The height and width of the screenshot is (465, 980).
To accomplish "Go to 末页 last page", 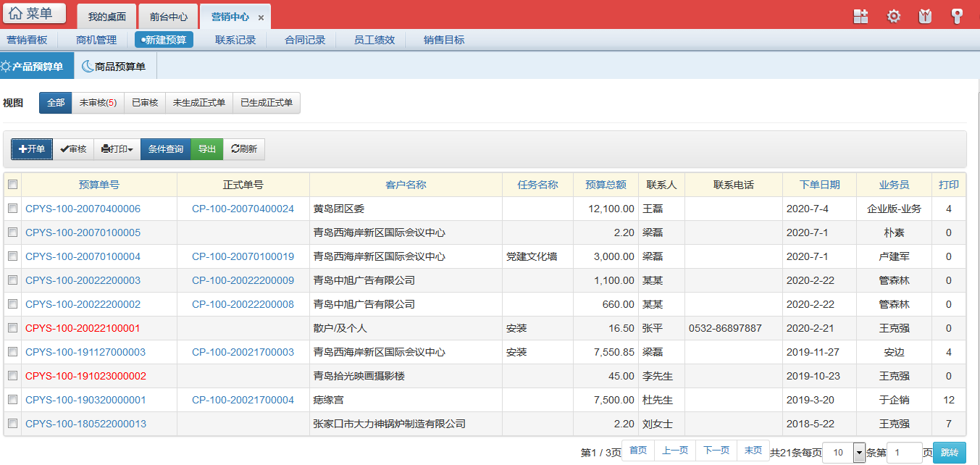I will 753,451.
